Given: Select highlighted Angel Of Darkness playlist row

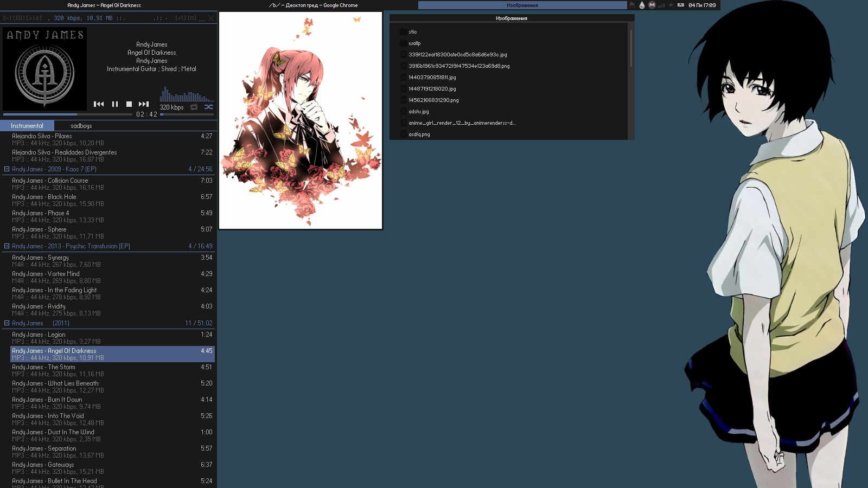Looking at the screenshot, I should 112,354.
